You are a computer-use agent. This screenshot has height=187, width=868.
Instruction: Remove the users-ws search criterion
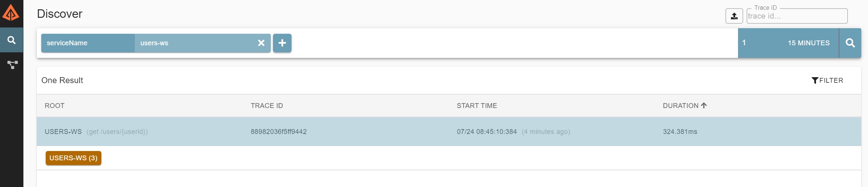(261, 43)
